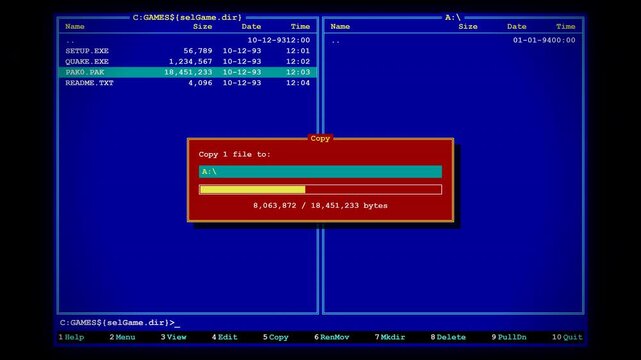Click the 4,096 size of README.TXT
641x360 pixels.
coord(200,83)
